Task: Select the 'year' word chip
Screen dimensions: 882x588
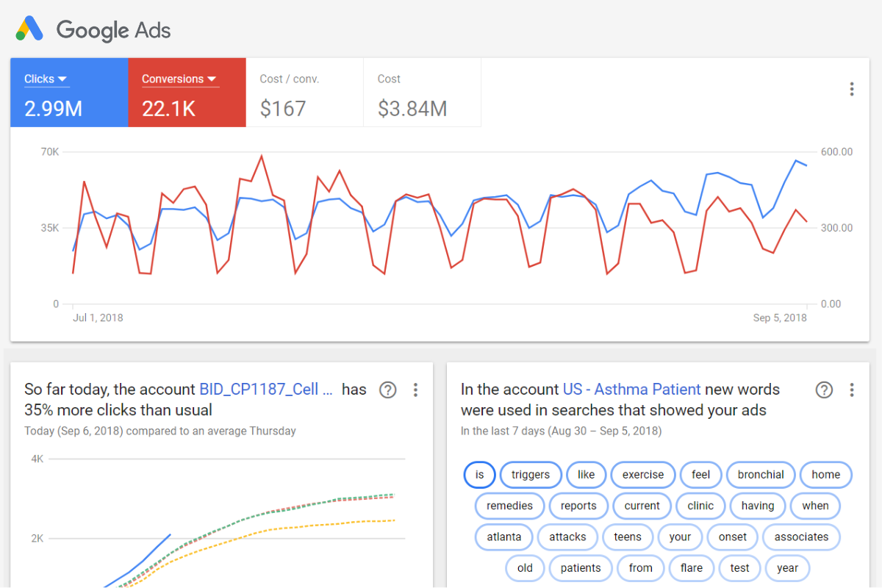Action: click(787, 567)
